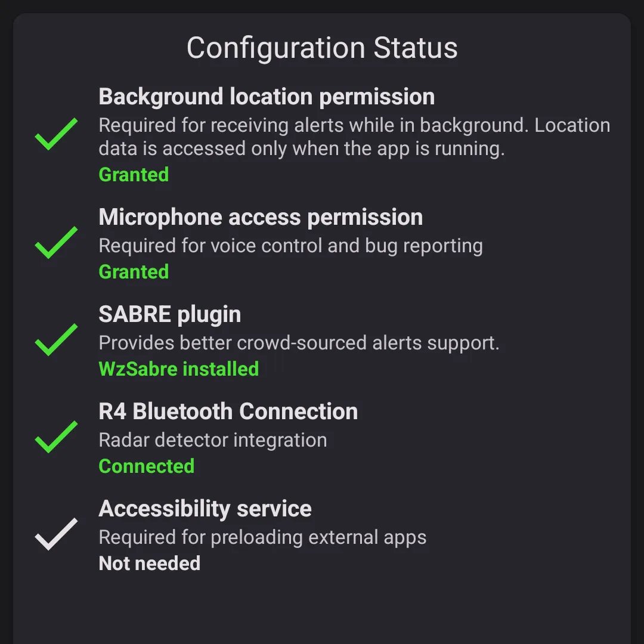Click the green checkmark beside Microphone access permission
The width and height of the screenshot is (644, 644).
[x=56, y=243]
